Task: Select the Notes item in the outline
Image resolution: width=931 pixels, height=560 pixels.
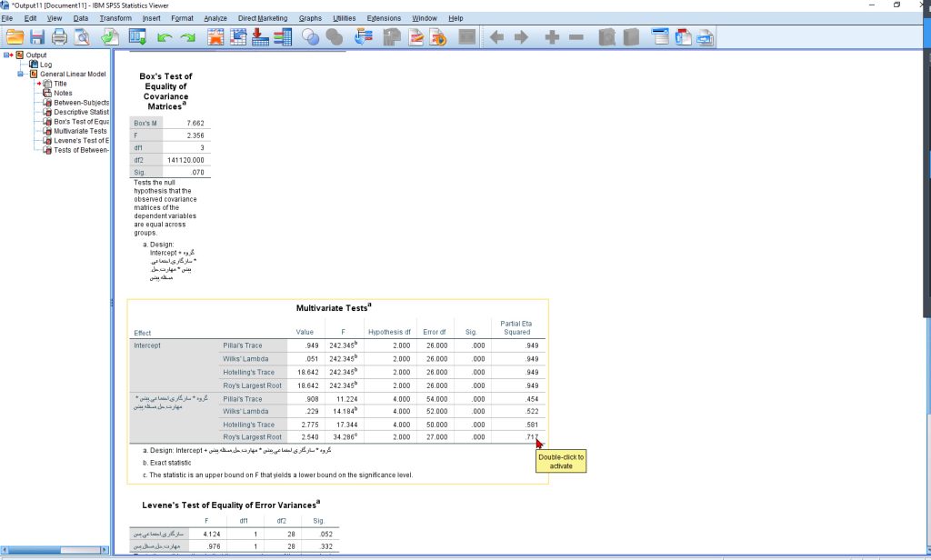Action: pyautogui.click(x=63, y=94)
